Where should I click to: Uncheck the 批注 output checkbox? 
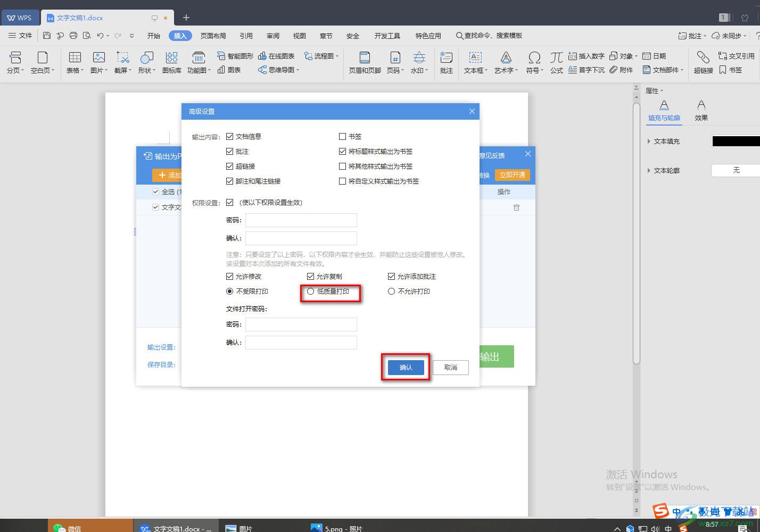click(230, 152)
